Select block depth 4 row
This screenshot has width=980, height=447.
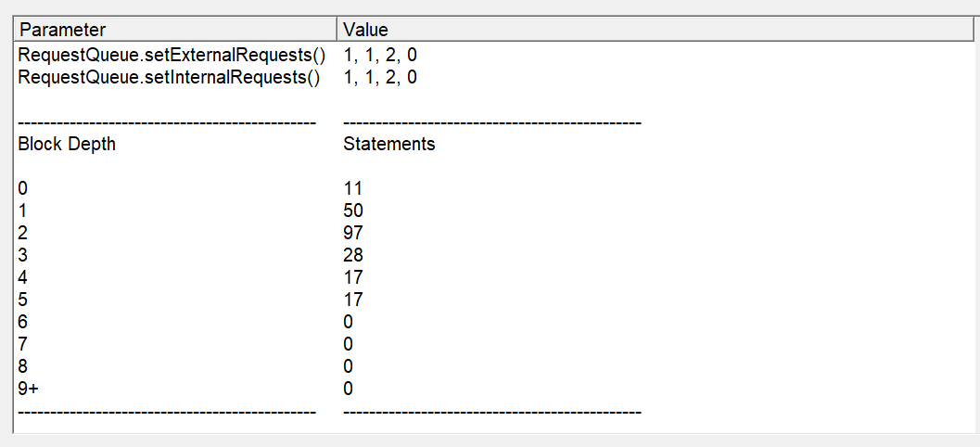23,277
